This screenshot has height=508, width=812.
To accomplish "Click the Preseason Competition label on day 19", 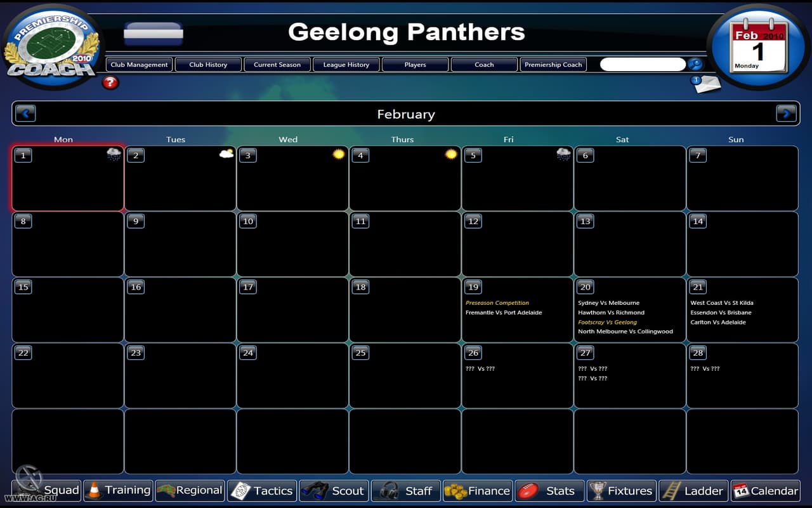I will (x=497, y=303).
